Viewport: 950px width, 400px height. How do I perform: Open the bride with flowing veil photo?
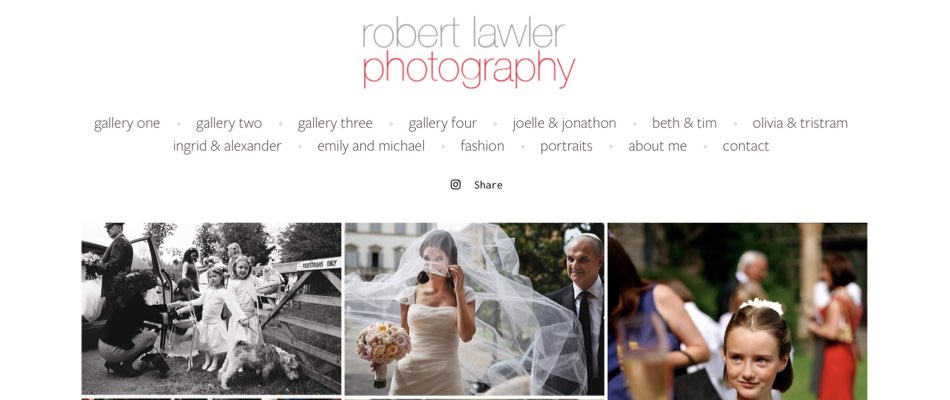coord(474,308)
